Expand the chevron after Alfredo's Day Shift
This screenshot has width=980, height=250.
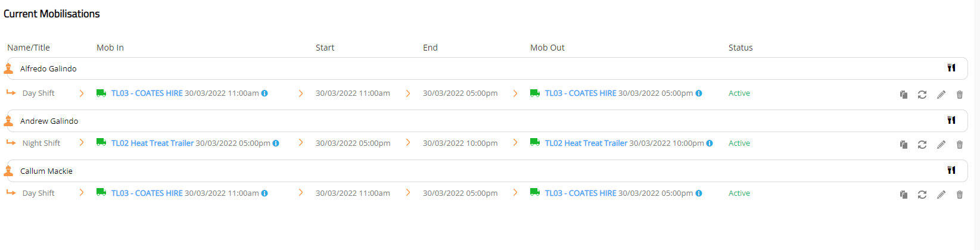click(x=82, y=93)
